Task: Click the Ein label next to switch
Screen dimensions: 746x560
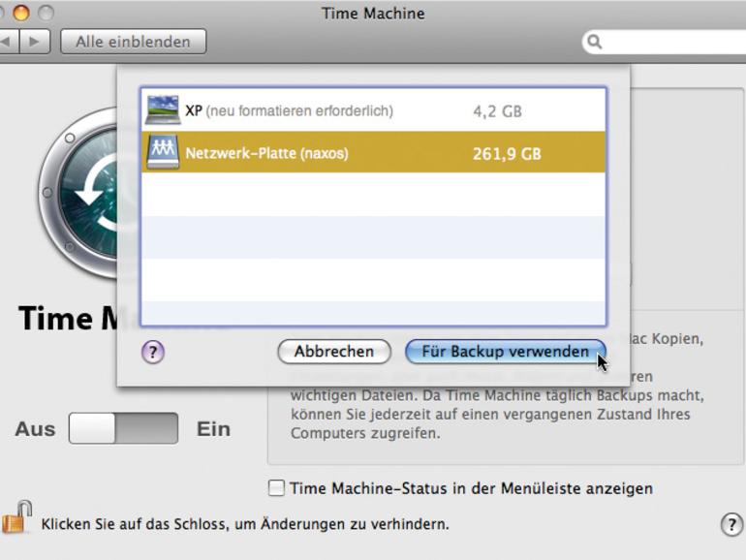Action: [213, 429]
